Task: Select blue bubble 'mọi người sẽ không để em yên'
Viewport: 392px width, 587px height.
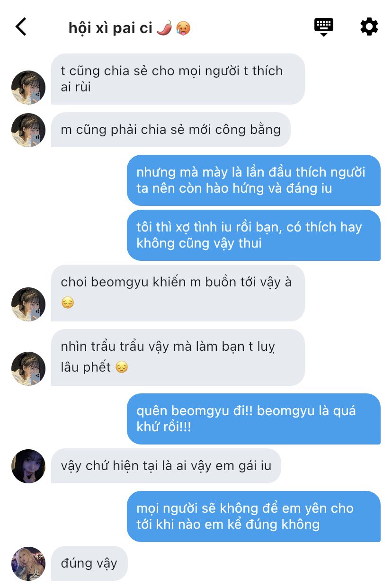Action: [254, 516]
